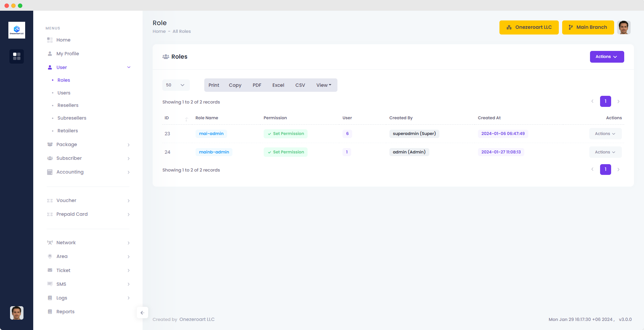
Task: Open the 50 records per page dropdown
Action: 176,85
